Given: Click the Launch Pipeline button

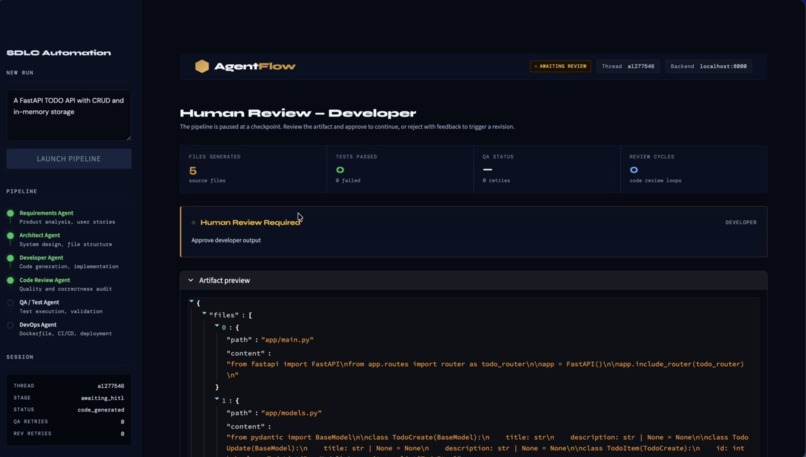Looking at the screenshot, I should pyautogui.click(x=69, y=159).
